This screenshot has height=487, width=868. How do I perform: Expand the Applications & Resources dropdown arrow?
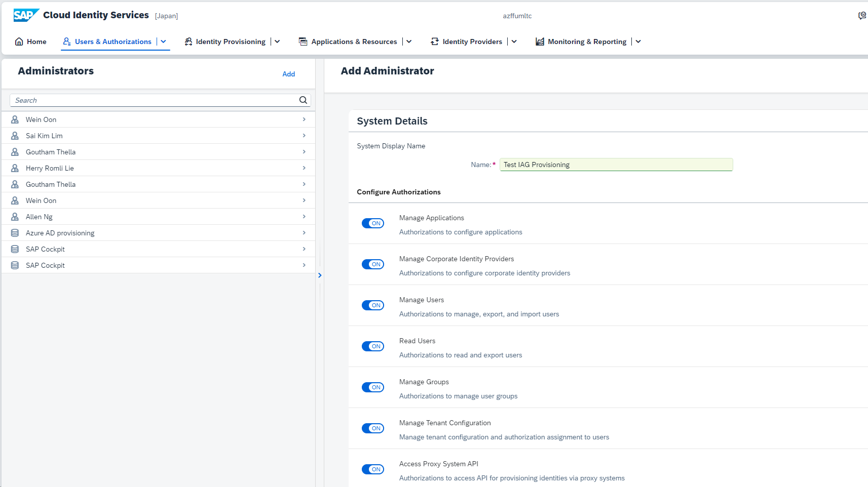tap(409, 42)
